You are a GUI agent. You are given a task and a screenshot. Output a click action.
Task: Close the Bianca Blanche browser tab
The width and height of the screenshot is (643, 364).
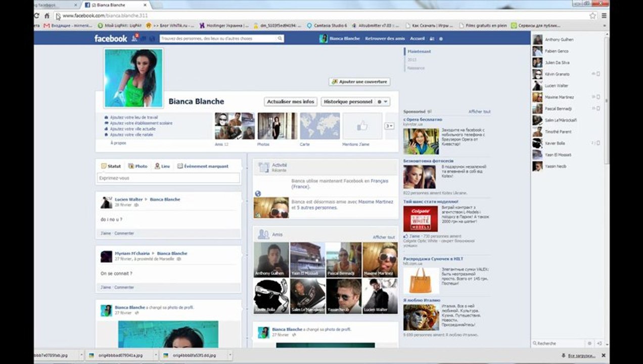[145, 5]
